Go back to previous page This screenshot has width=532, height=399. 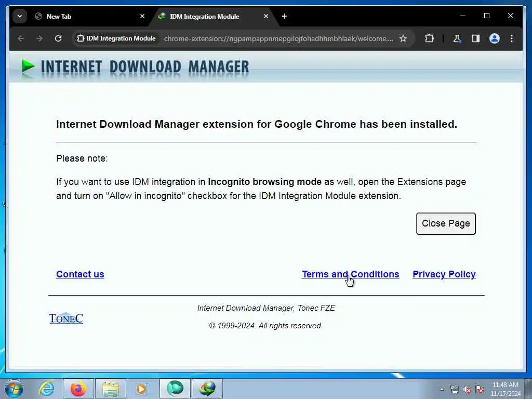coord(21,38)
